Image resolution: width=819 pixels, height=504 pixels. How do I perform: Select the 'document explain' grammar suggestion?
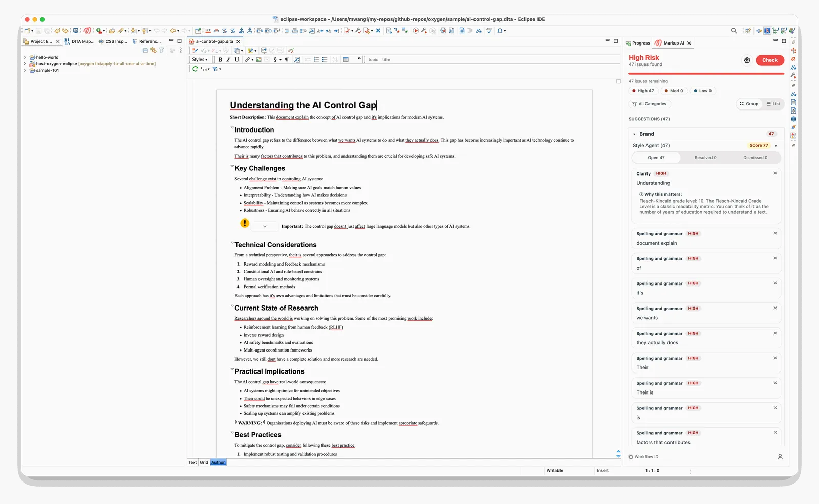[706, 238]
